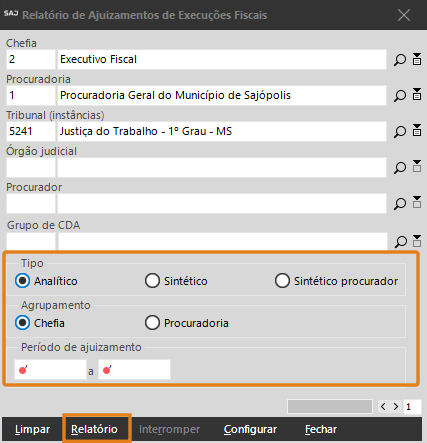Viewport: 427px width, 443px height.
Task: Go to next page arrow
Action: [x=396, y=407]
